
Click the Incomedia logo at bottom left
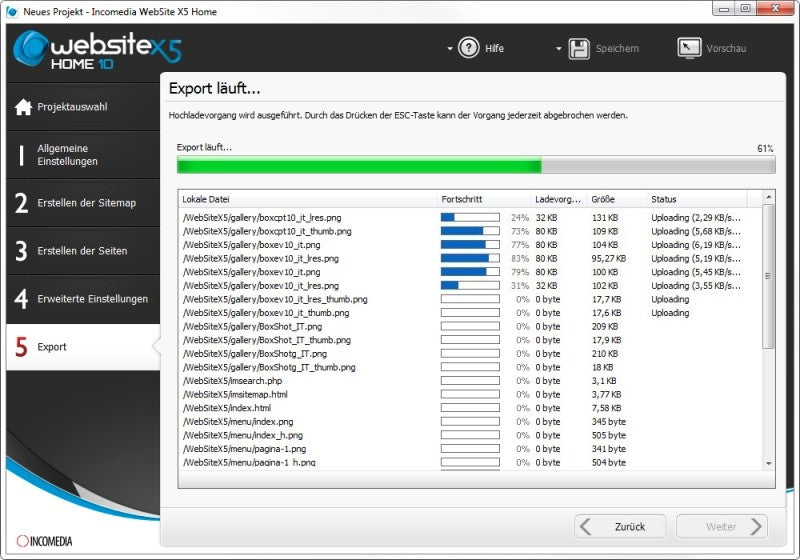[44, 541]
